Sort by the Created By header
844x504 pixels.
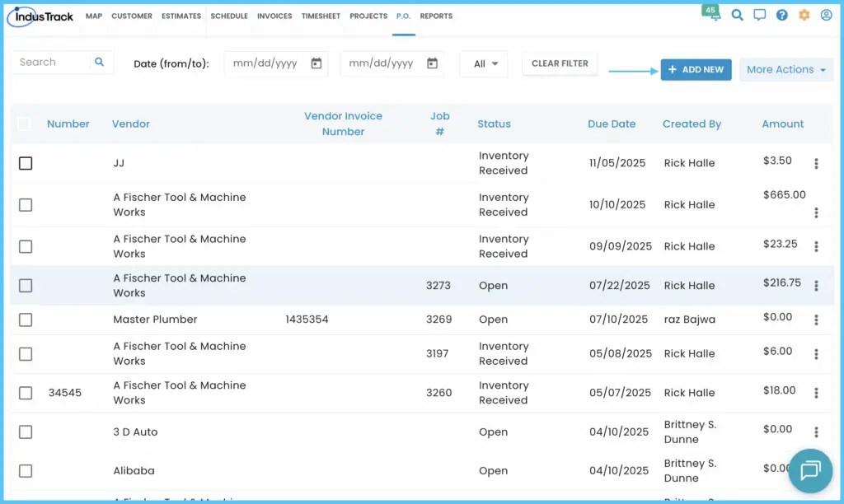point(692,124)
